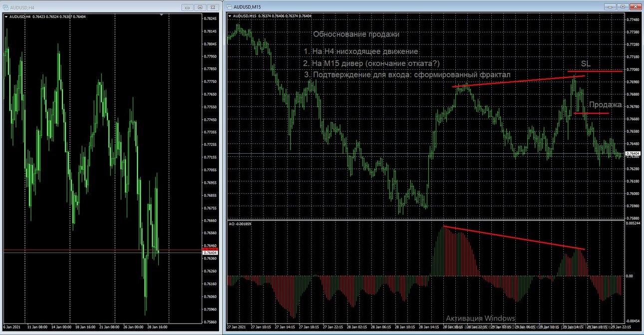Select the 'Обноснование продажи' text label

pyautogui.click(x=356, y=34)
